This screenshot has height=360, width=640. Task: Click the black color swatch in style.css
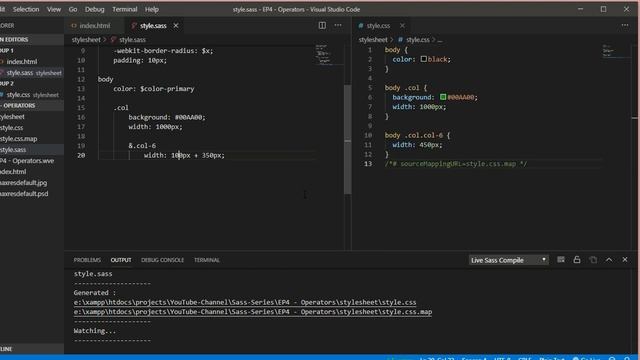424,59
